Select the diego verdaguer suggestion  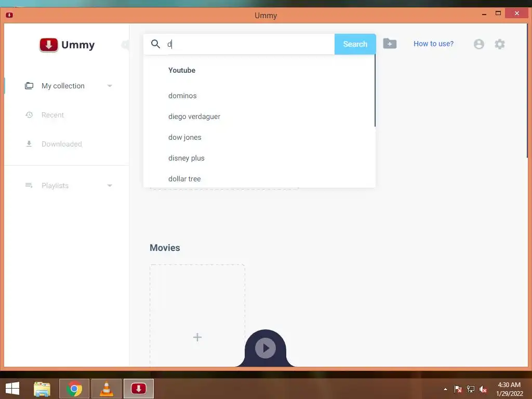pyautogui.click(x=259, y=116)
